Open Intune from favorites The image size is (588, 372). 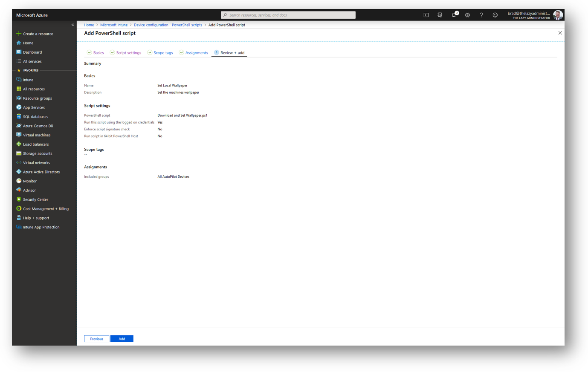coord(28,80)
